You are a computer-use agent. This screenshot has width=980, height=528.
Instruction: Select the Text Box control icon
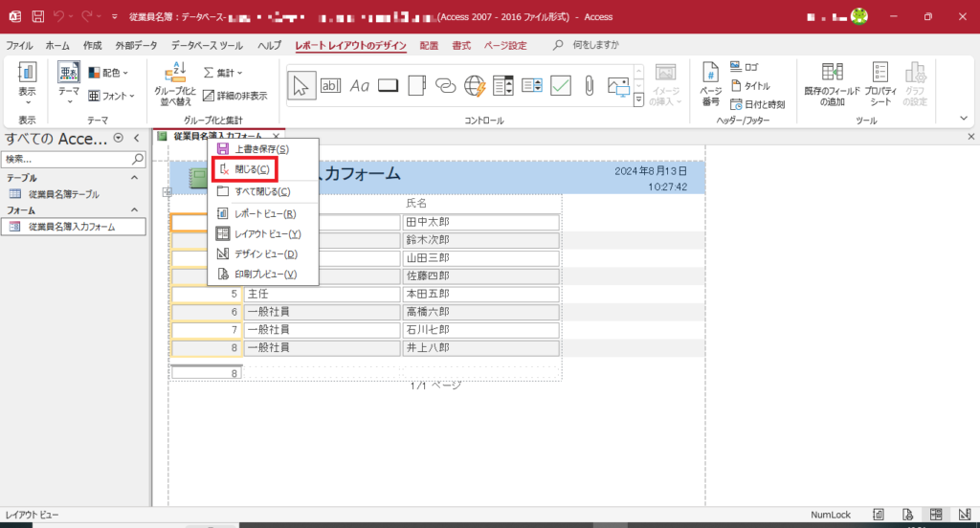click(x=330, y=85)
